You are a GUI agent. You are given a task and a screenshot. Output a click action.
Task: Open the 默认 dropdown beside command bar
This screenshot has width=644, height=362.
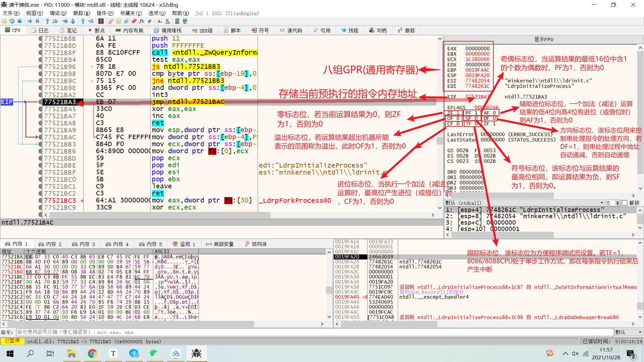click(628, 332)
